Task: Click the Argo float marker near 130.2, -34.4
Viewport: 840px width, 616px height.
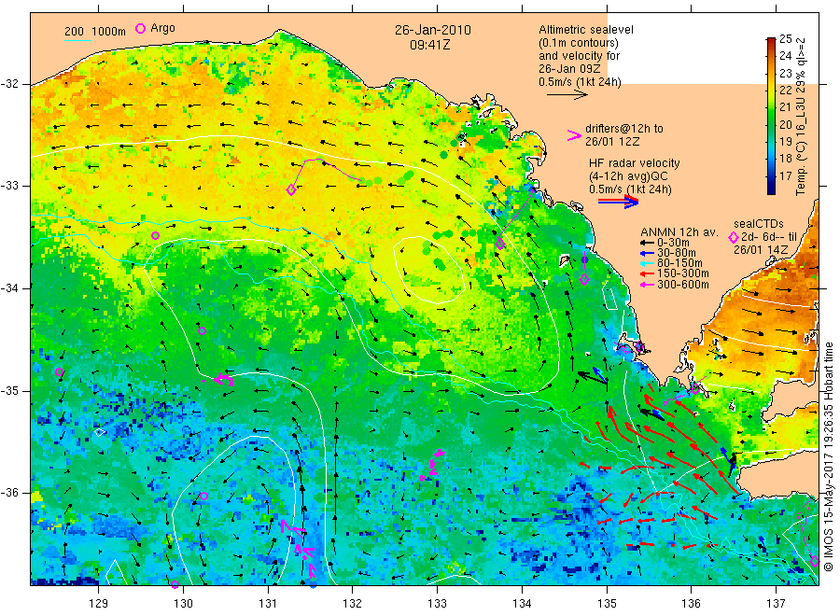Action: click(x=202, y=331)
